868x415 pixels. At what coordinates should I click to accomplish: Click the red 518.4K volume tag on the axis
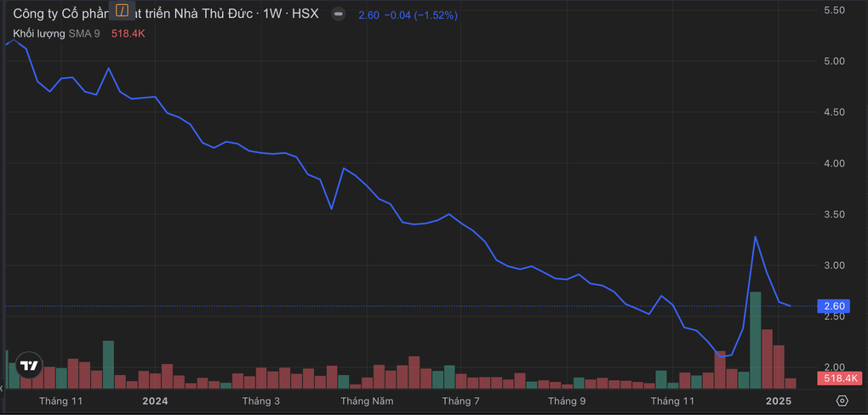838,378
